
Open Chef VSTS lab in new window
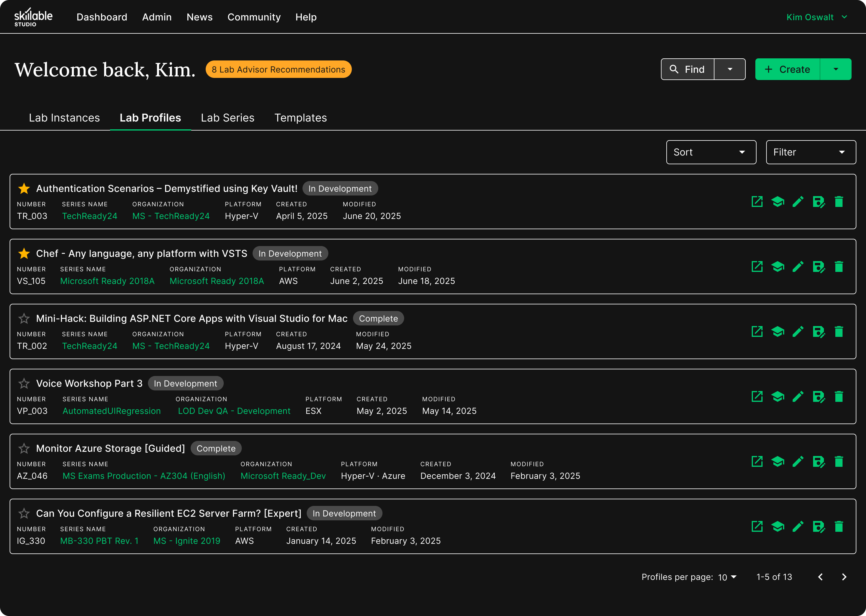tap(757, 267)
